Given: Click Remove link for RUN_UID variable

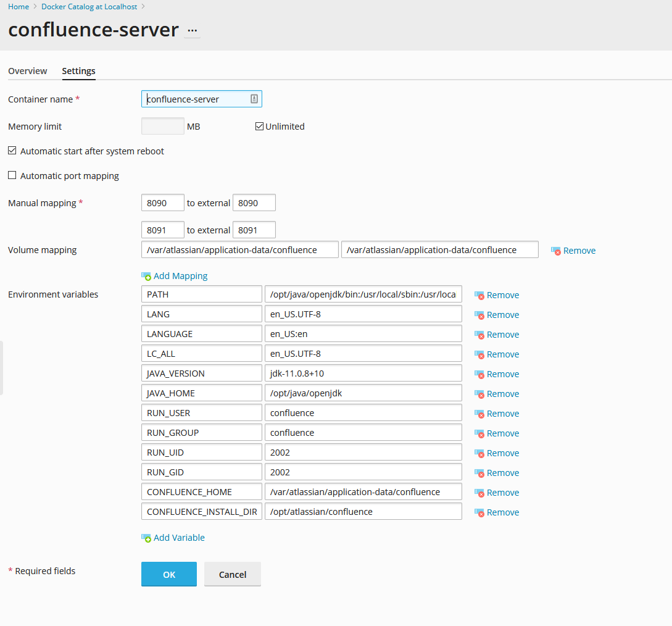Looking at the screenshot, I should click(x=503, y=453).
